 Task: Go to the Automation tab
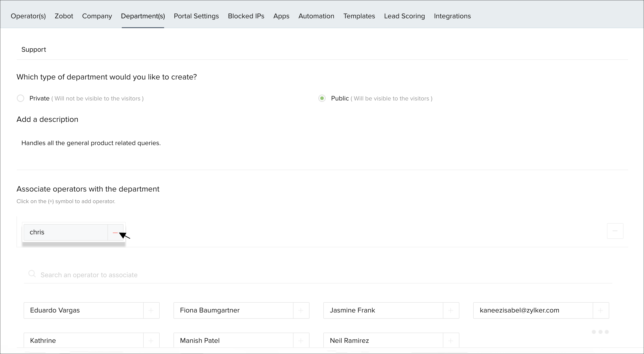click(316, 16)
